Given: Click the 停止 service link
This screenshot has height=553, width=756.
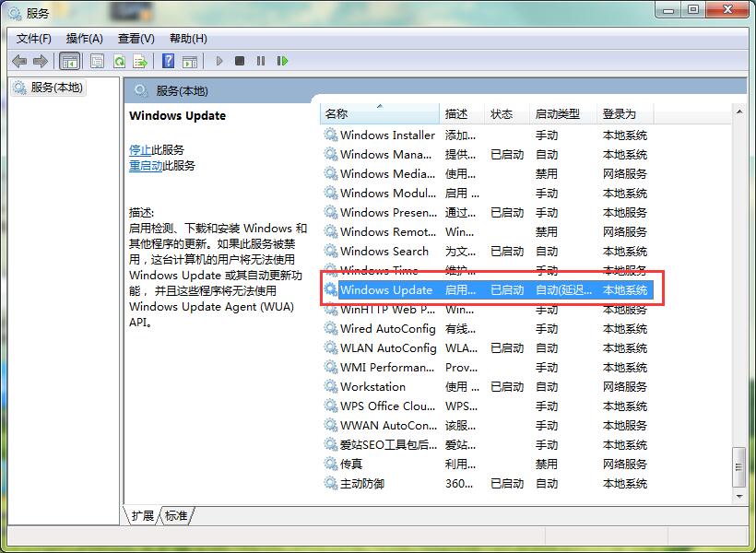Looking at the screenshot, I should click(x=140, y=150).
